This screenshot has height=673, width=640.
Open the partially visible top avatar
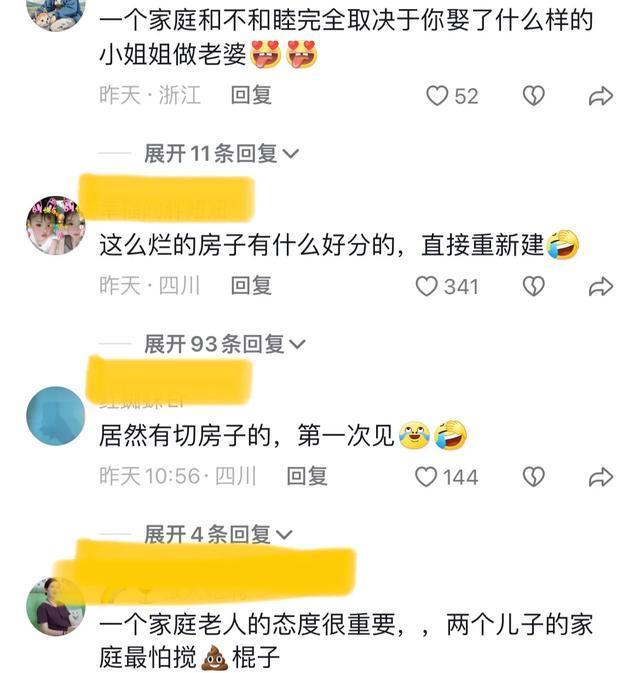(56, 14)
